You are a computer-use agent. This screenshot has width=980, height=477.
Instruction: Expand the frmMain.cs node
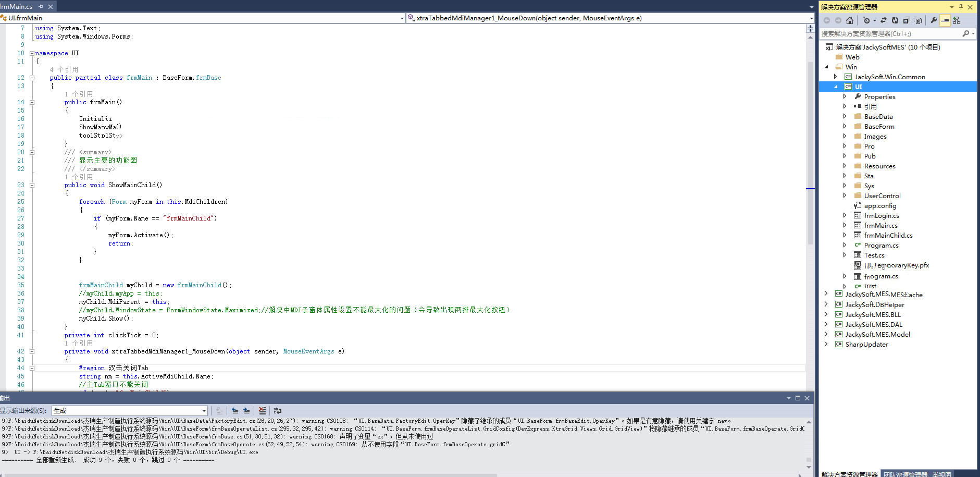pos(845,225)
